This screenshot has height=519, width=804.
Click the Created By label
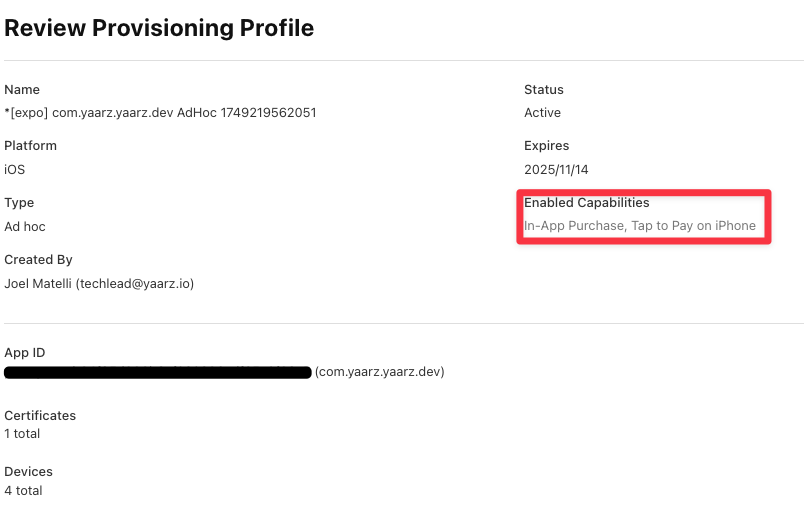pos(38,260)
